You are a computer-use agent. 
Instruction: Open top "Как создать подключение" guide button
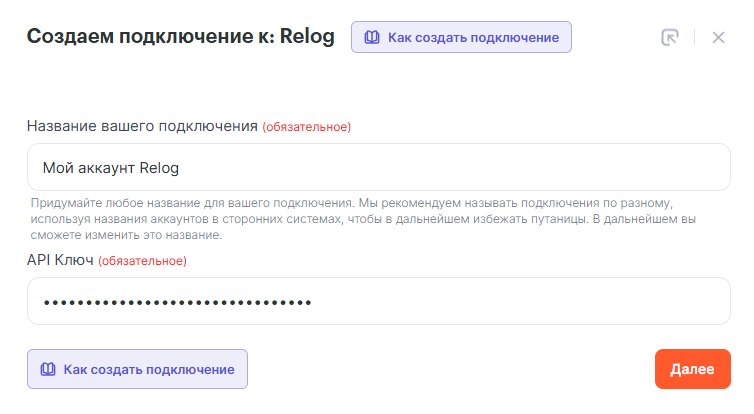pyautogui.click(x=461, y=37)
